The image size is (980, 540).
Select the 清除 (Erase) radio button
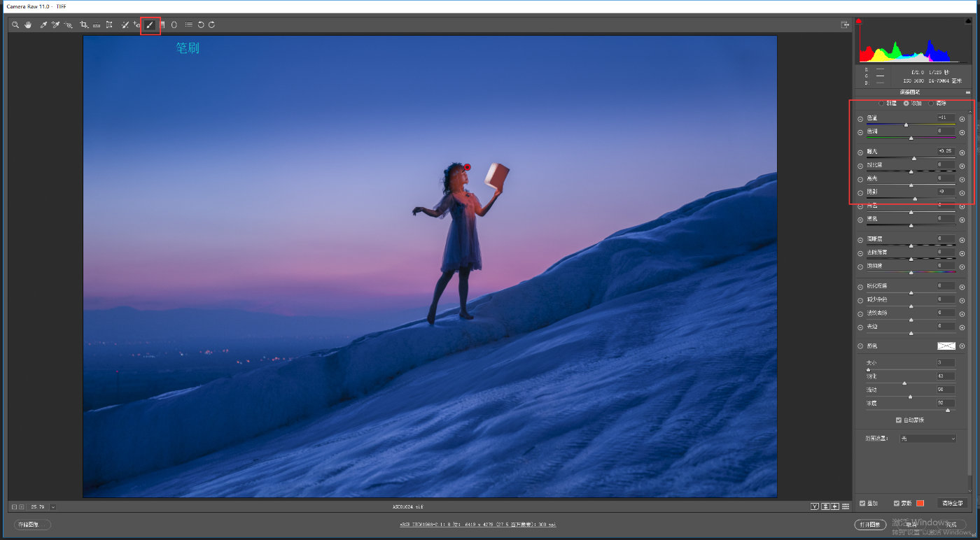point(931,104)
